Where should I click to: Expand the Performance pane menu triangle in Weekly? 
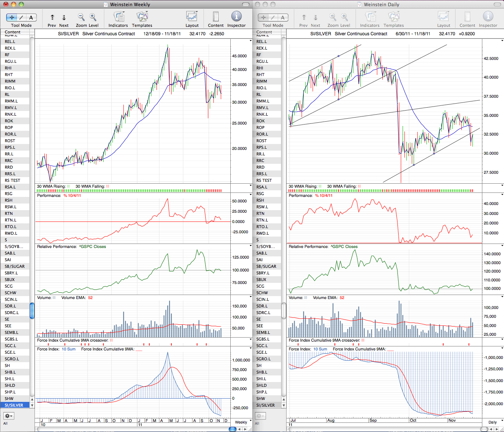point(251,195)
